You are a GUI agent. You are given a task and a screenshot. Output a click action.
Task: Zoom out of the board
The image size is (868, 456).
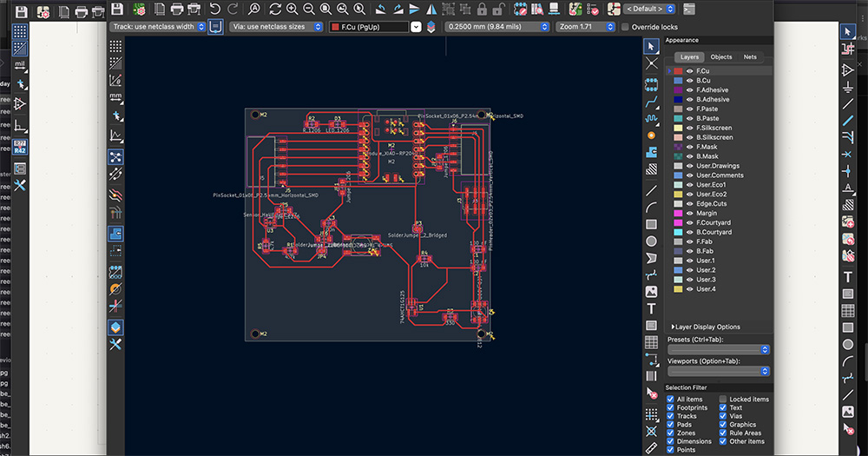(x=308, y=9)
